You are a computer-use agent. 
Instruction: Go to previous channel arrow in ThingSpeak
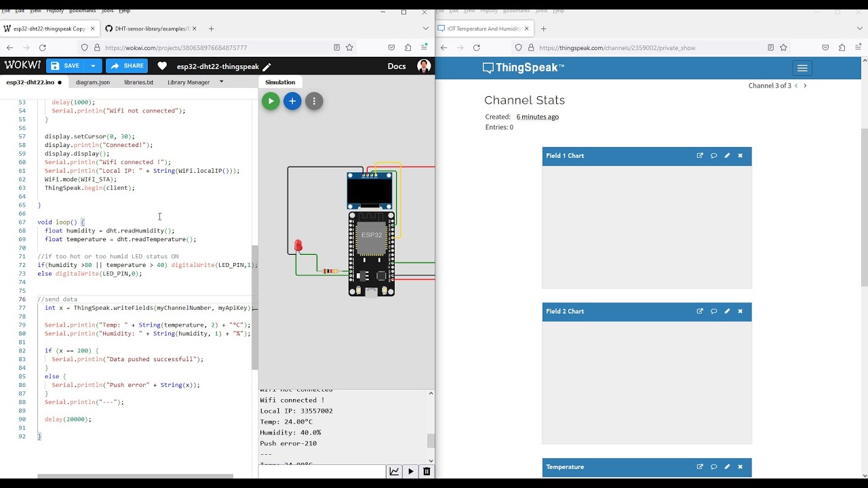pyautogui.click(x=796, y=85)
